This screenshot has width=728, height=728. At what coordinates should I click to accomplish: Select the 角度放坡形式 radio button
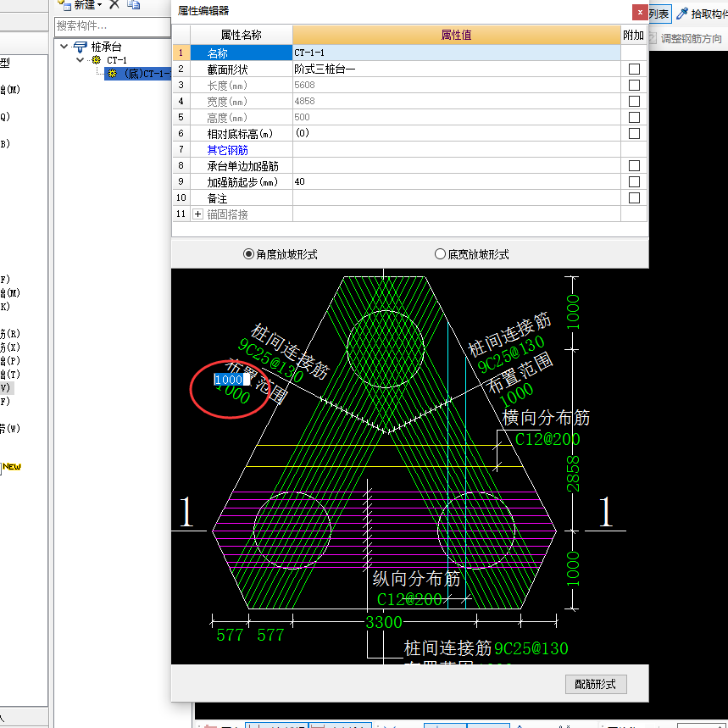click(x=248, y=254)
